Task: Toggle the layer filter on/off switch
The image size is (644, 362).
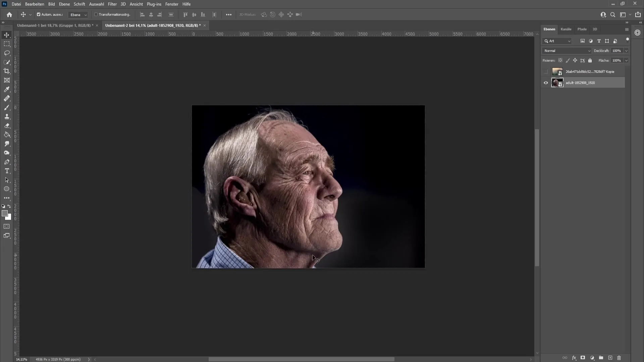Action: tap(627, 40)
